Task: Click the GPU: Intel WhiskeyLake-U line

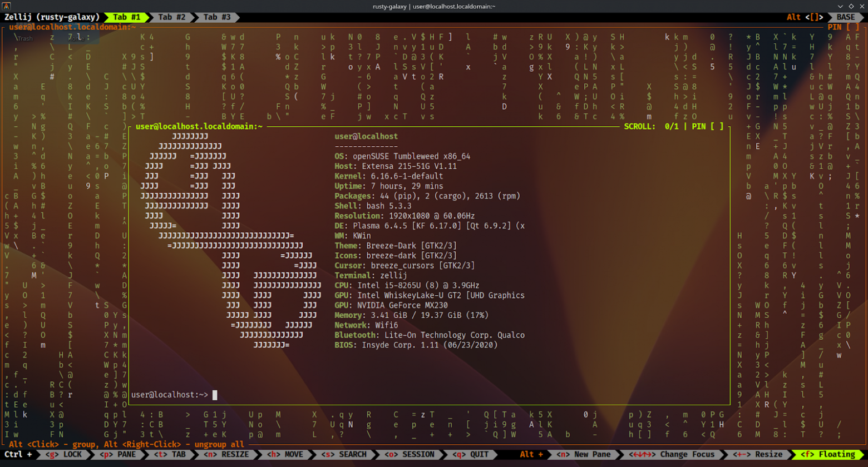Action: coord(430,296)
